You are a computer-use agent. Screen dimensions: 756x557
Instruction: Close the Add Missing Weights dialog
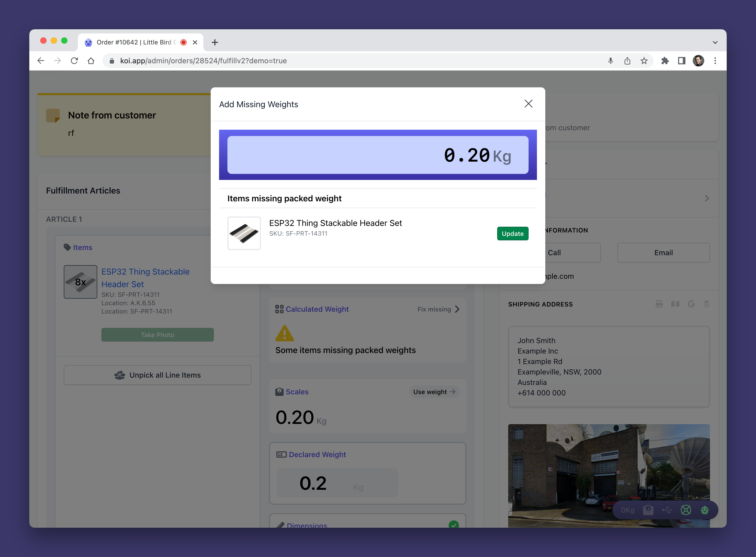click(x=528, y=104)
